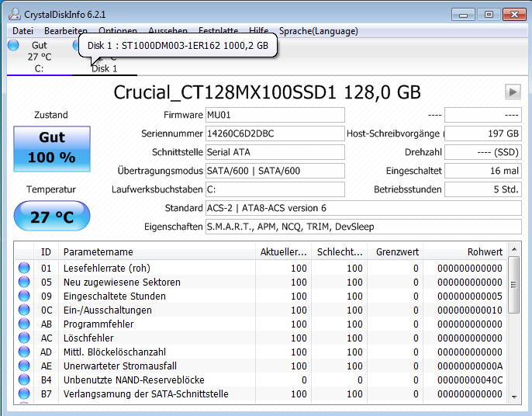The height and width of the screenshot is (416, 532).
Task: Click the Seriennummer field 14260C6D2DBC
Action: point(275,133)
